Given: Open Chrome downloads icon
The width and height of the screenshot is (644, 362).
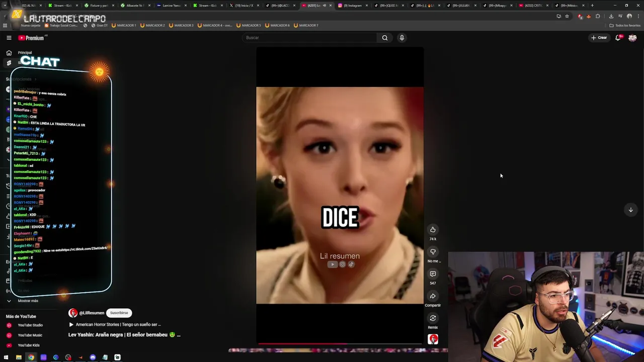Looking at the screenshot, I should point(611,16).
